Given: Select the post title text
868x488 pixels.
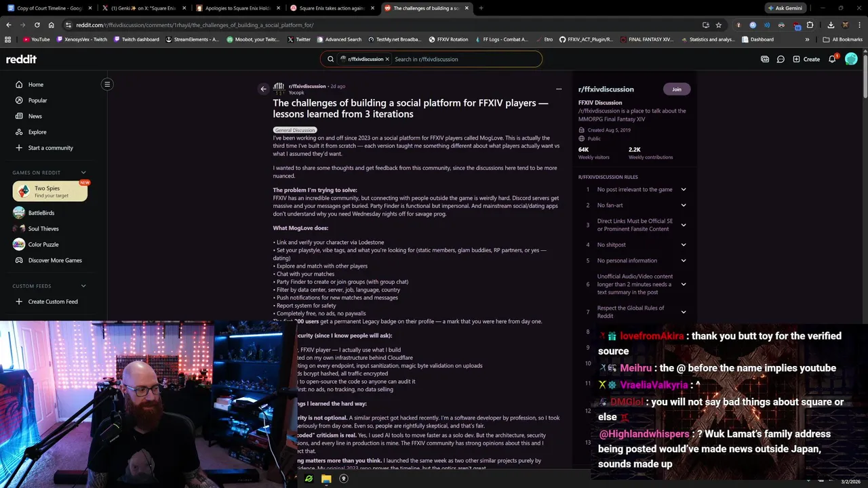Looking at the screenshot, I should pyautogui.click(x=410, y=108).
